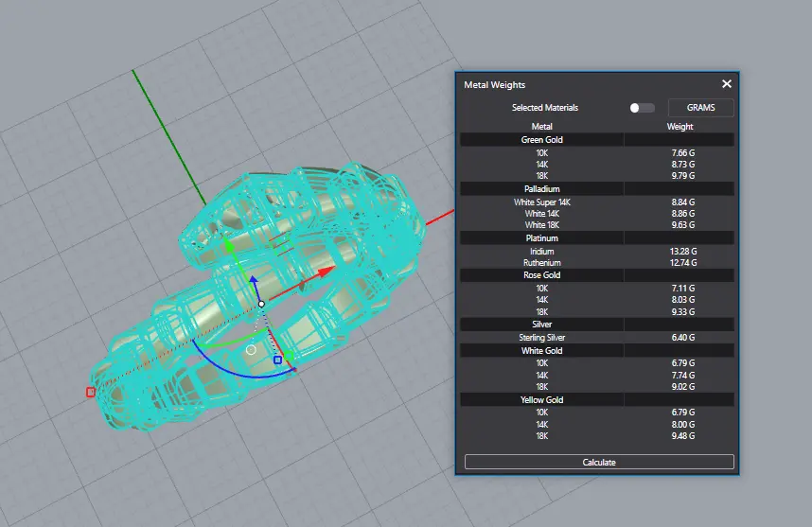The height and width of the screenshot is (527, 812).
Task: Select the Iridium platinum weight row
Action: 596,251
